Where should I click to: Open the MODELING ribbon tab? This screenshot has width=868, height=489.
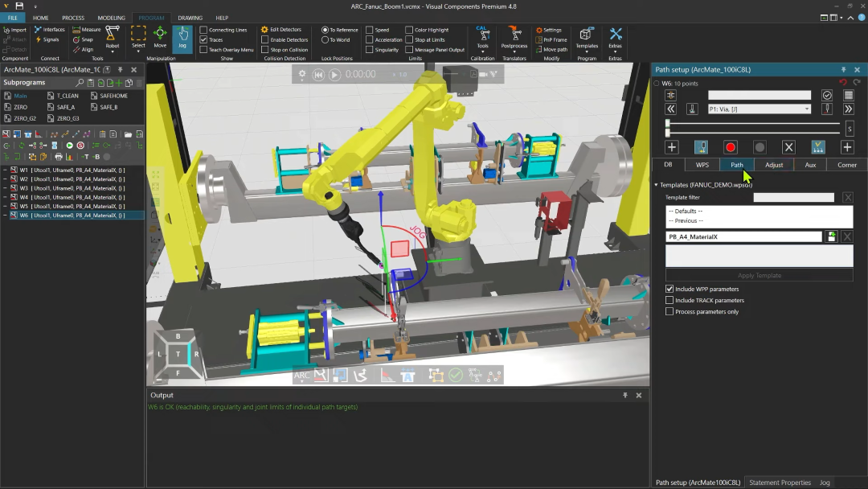(111, 18)
